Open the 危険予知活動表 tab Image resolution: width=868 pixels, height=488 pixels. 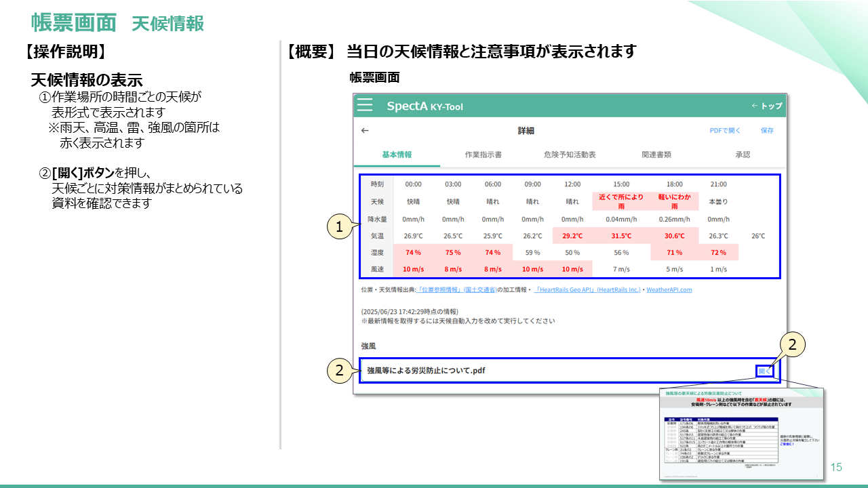click(x=570, y=155)
